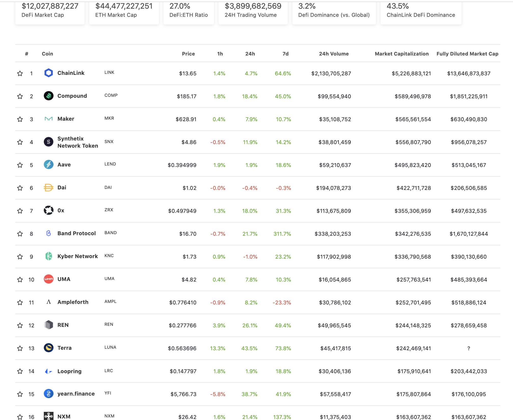
Task: Click the Kyber Network logo icon
Action: pyautogui.click(x=48, y=256)
